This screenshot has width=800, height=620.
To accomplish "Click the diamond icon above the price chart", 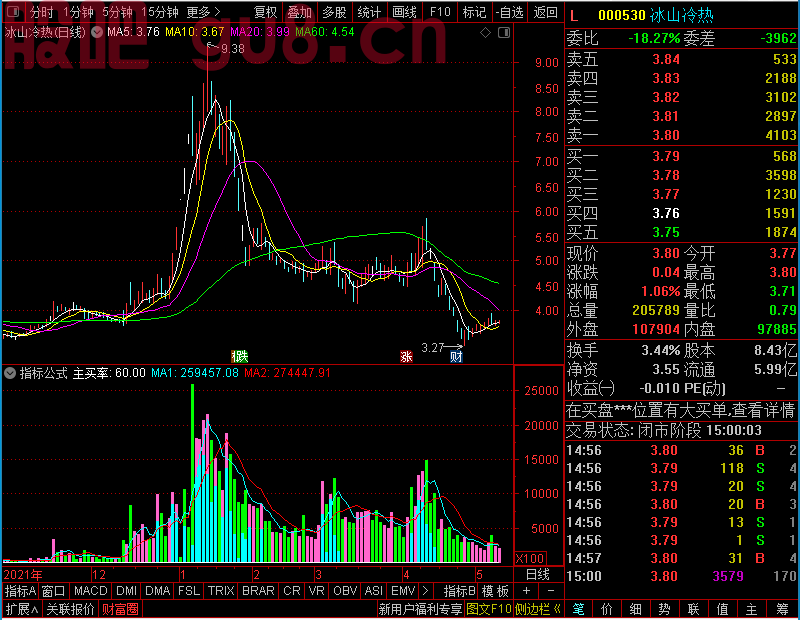I will point(486,33).
